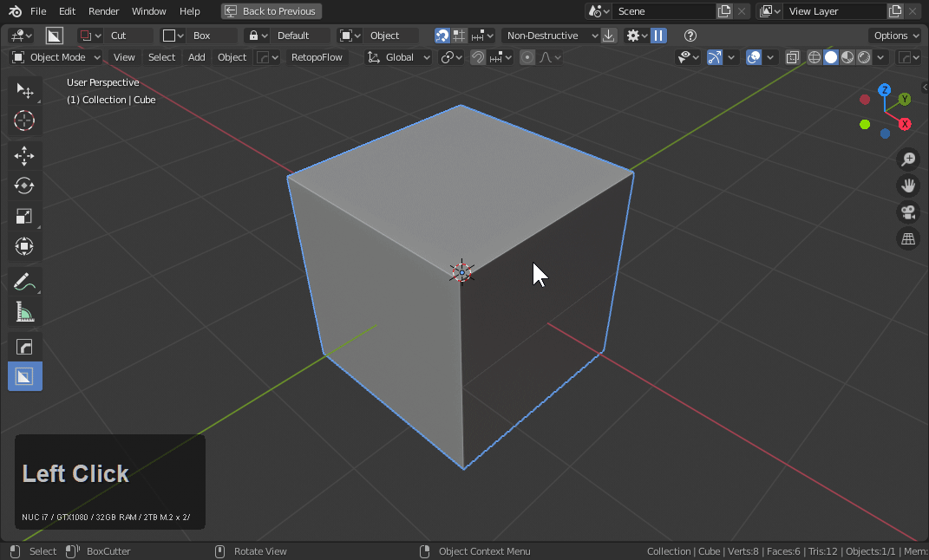Click the RetopoFlow button
929x560 pixels.
click(x=317, y=57)
